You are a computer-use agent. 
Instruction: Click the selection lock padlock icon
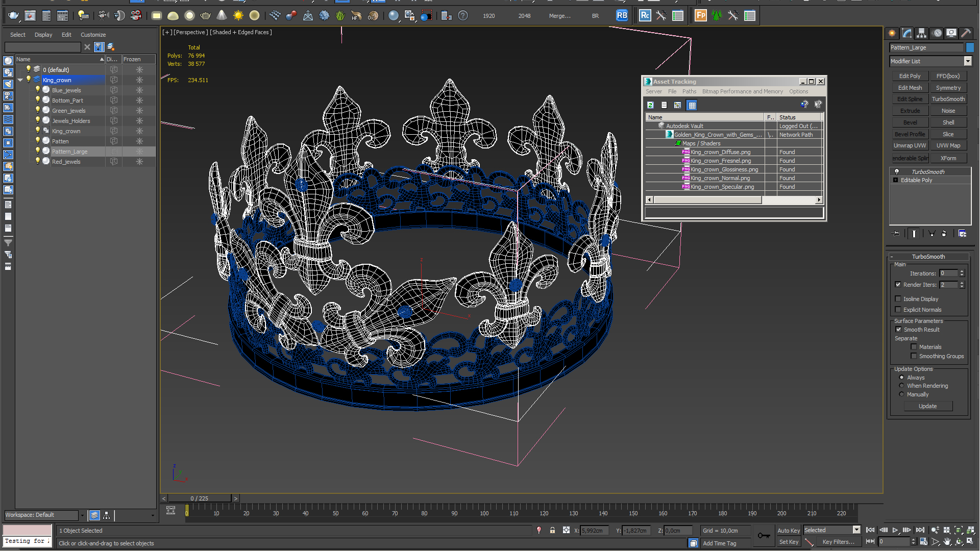click(552, 531)
